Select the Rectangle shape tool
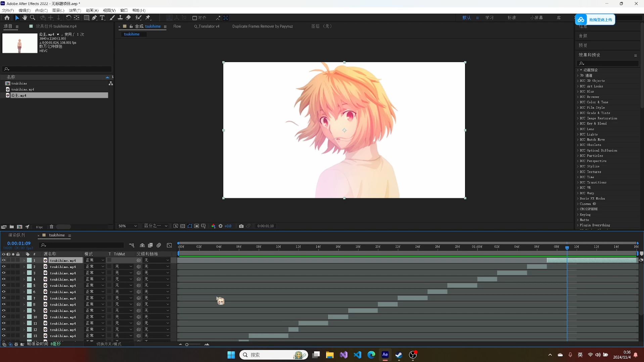644x362 pixels. [86, 18]
